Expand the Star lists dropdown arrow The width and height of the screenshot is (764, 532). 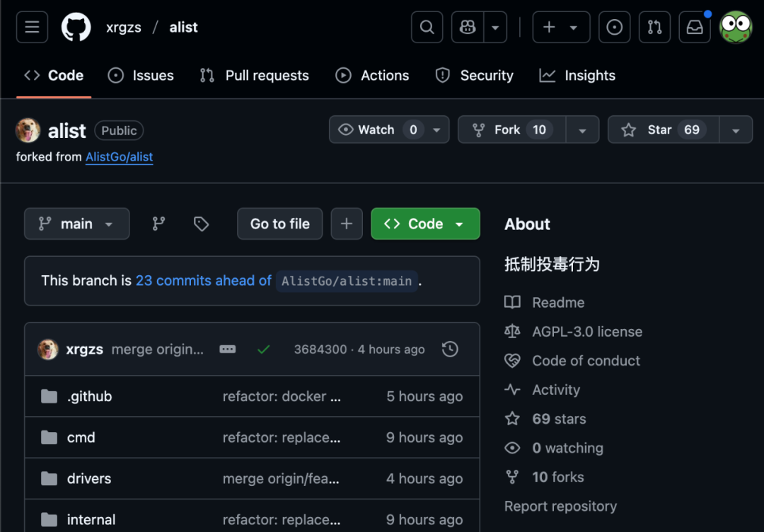point(736,130)
